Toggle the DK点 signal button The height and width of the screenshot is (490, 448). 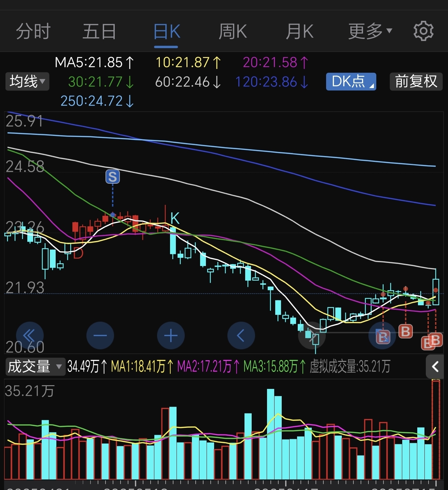[351, 82]
